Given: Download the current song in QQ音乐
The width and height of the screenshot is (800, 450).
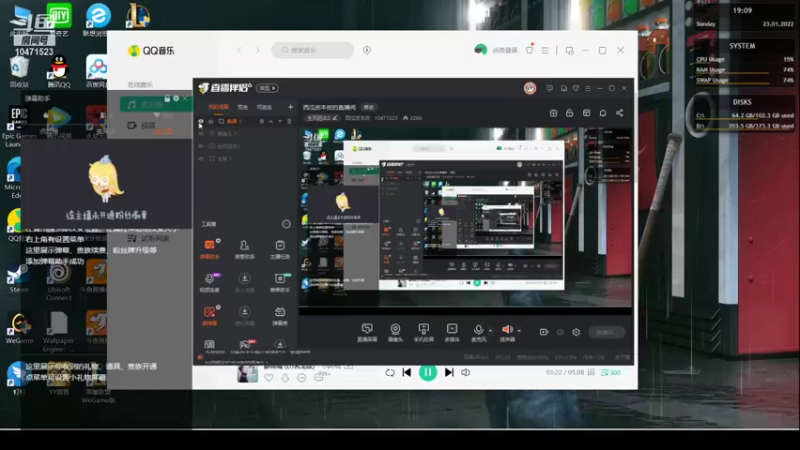Looking at the screenshot, I should (x=285, y=378).
